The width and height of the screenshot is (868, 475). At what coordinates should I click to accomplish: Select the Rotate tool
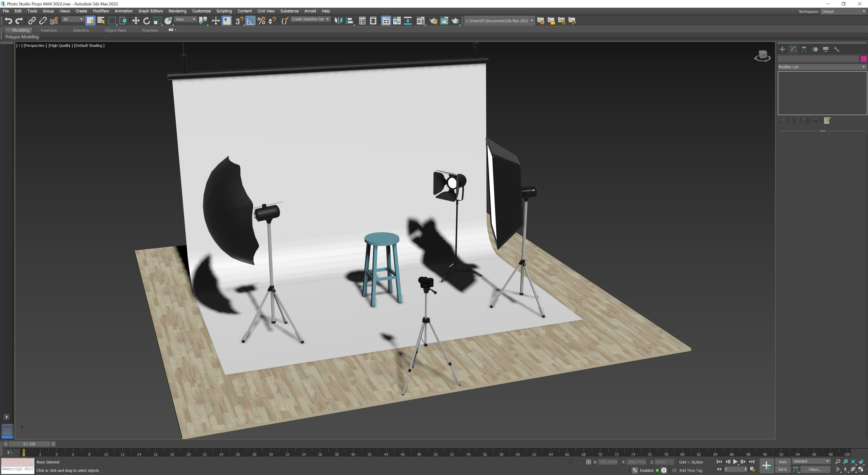(146, 21)
